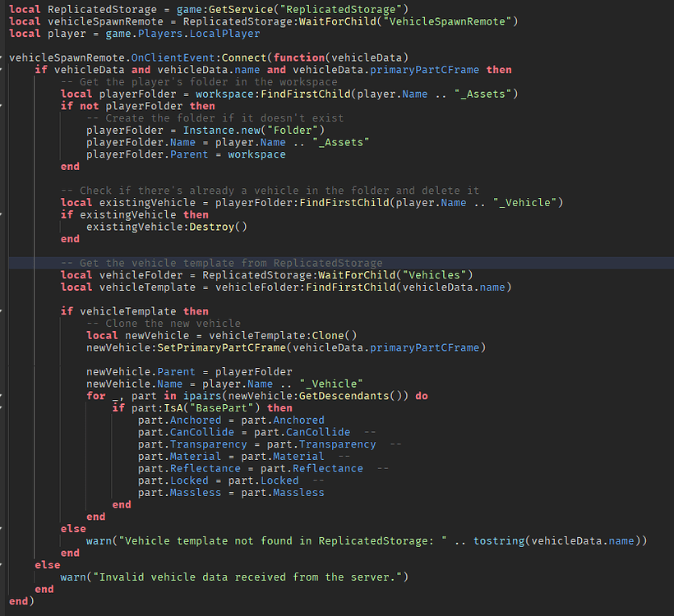Screen dimensions: 674x616
Task: Select the part.Anchored assignment line
Action: (x=230, y=420)
